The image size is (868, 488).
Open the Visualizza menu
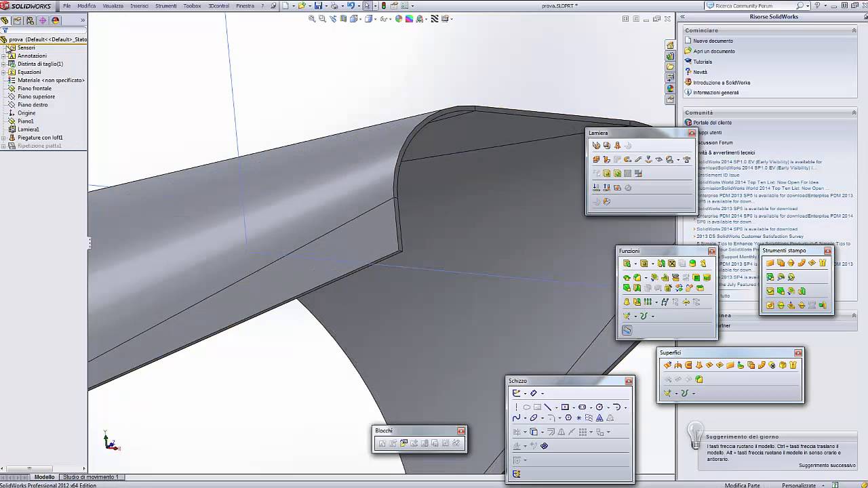click(113, 5)
